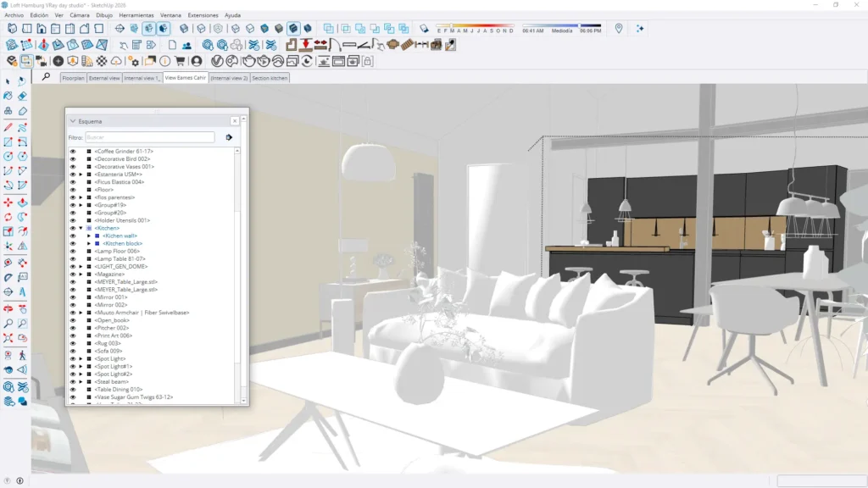Select External view scene tab
Screen dimensions: 868x488
(x=104, y=78)
